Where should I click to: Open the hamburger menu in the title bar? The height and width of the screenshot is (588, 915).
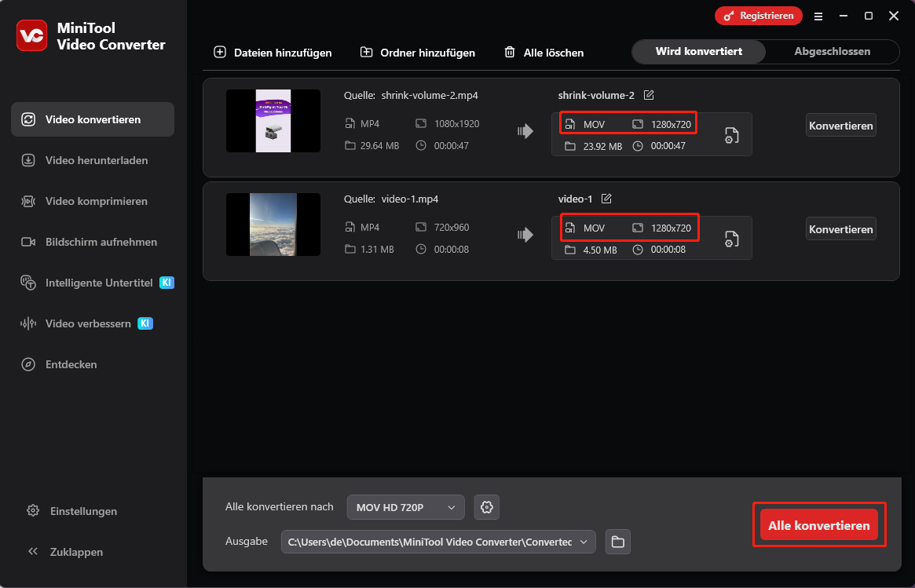818,16
